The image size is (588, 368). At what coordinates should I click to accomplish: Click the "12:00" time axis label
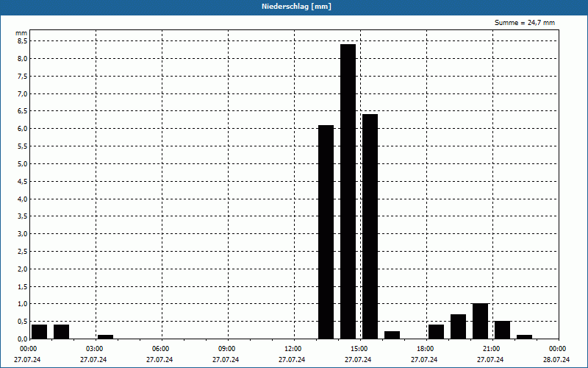coord(293,349)
